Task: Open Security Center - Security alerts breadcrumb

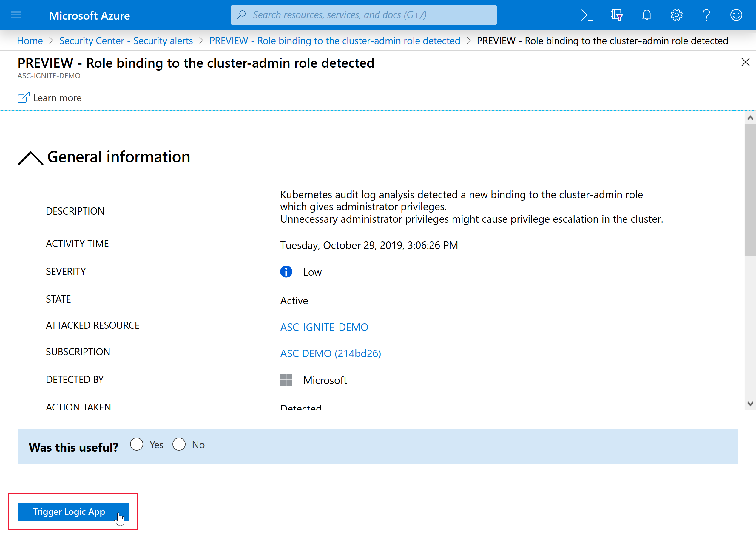Action: [126, 41]
